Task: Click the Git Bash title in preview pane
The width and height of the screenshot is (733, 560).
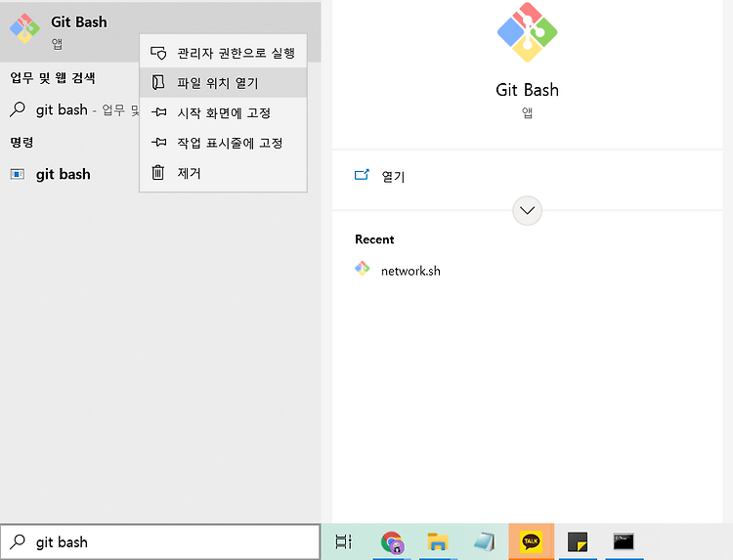Action: coord(528,90)
